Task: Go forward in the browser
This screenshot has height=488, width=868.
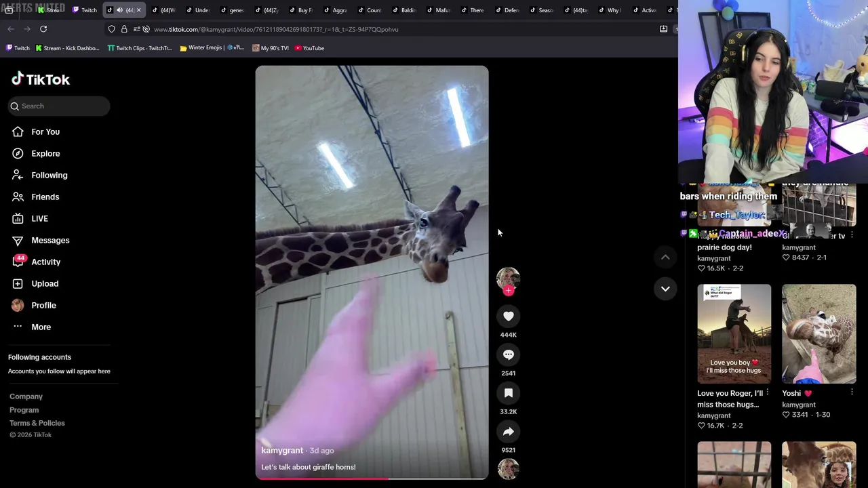Action: (x=27, y=29)
